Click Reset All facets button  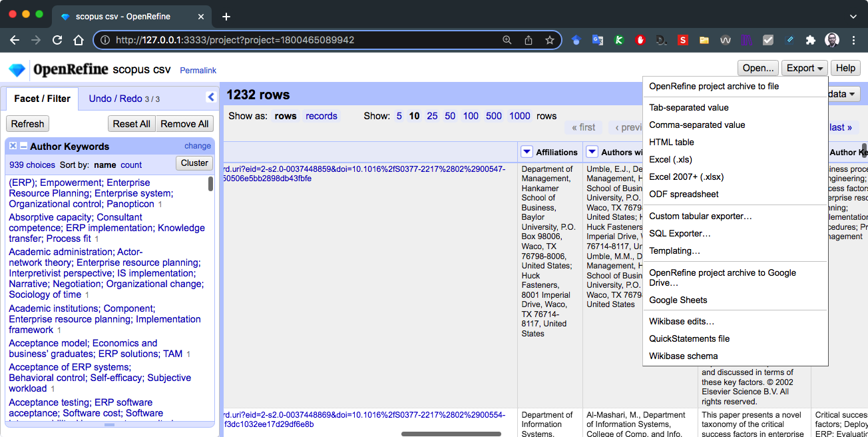[x=131, y=124]
